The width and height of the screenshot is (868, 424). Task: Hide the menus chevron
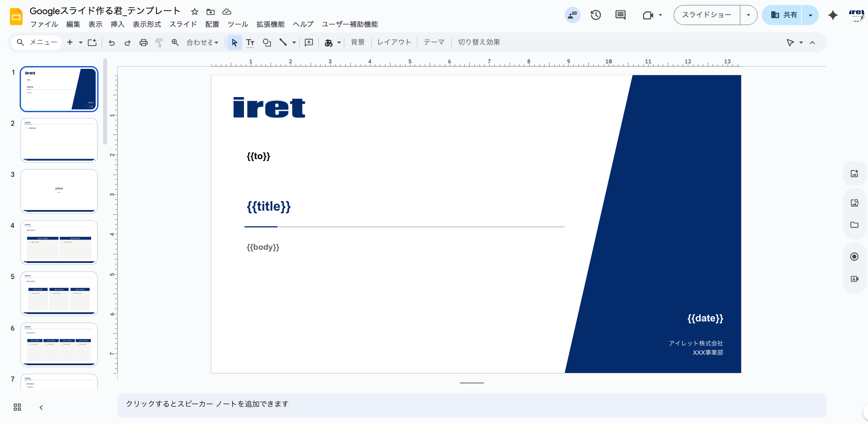tap(812, 42)
